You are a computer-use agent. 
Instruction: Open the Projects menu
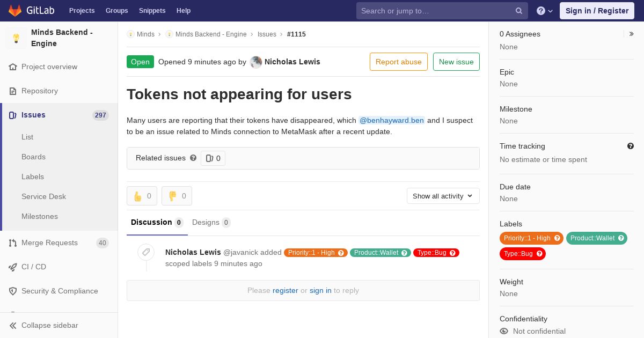[x=82, y=11]
